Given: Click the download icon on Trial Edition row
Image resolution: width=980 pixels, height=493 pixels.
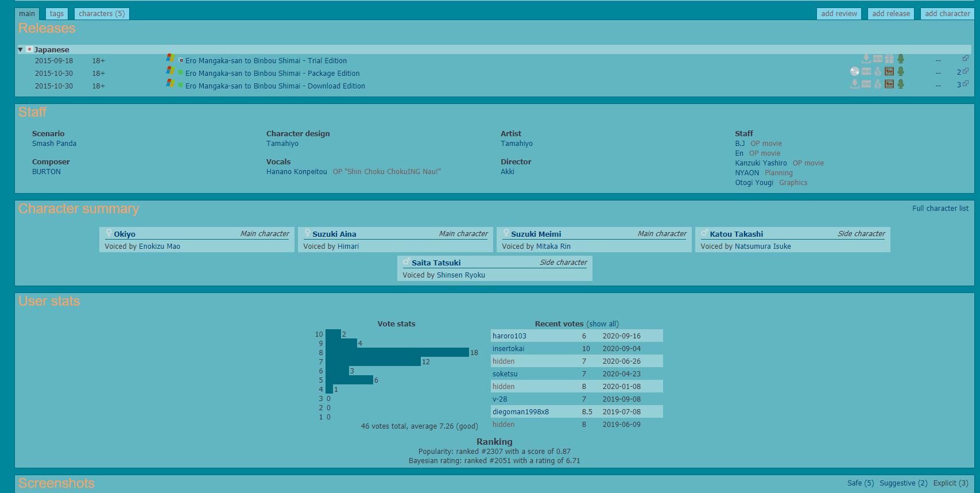Looking at the screenshot, I should 866,59.
